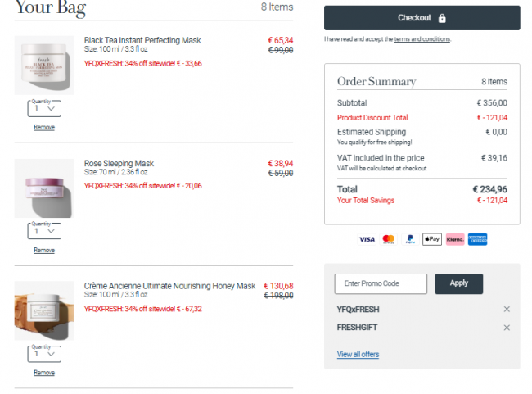Remove Black Tea Instant Perfecting Mask
The image size is (532, 394).
click(x=44, y=127)
